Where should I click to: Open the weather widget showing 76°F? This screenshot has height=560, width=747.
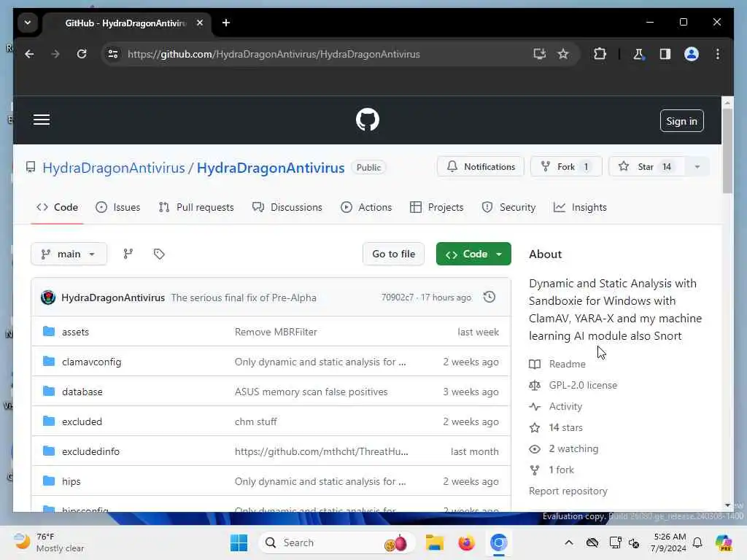[x=48, y=542]
